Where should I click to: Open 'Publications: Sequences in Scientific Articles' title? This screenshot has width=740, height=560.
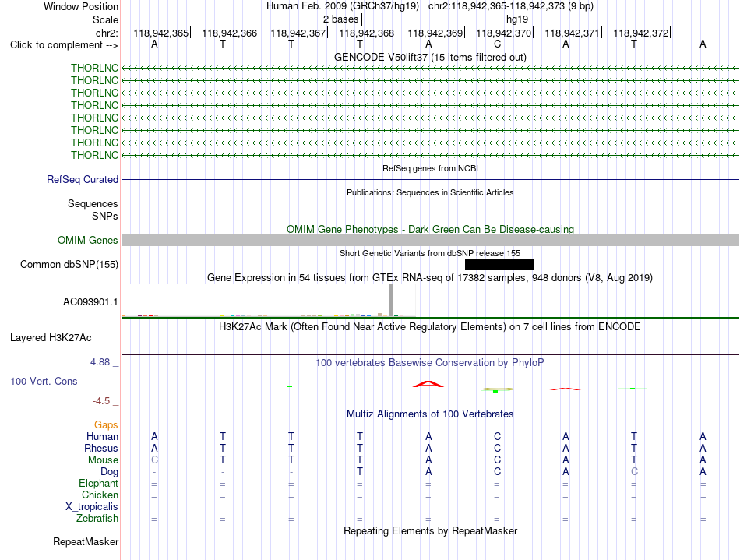tap(430, 192)
